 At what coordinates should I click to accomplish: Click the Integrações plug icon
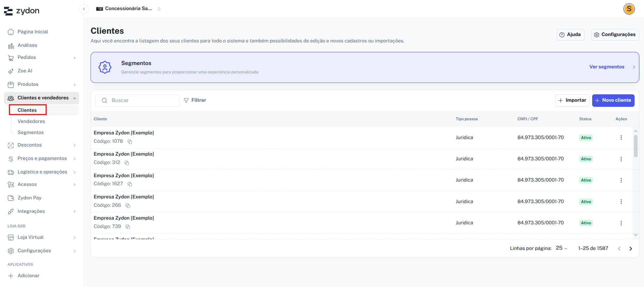[x=11, y=212]
